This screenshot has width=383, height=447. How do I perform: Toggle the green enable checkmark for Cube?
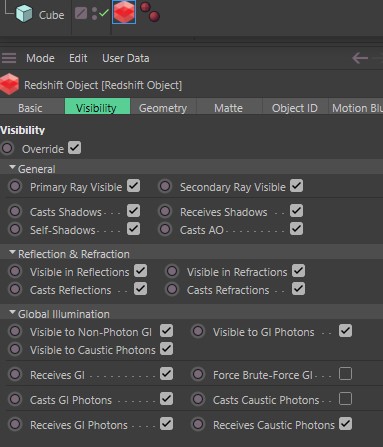104,13
